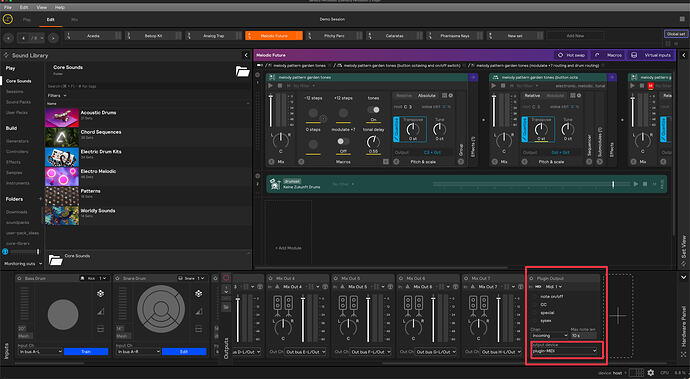
Task: Click next set arrow button
Action: click(53, 38)
